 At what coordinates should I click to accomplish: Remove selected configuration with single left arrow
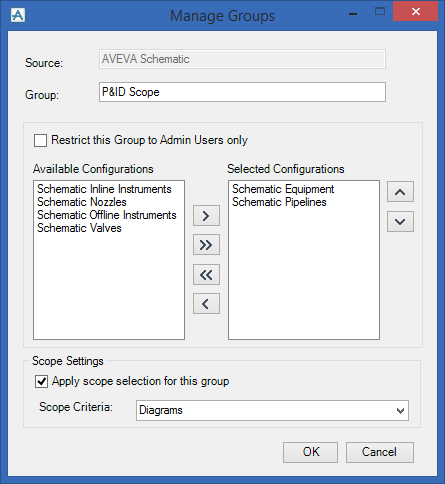206,304
